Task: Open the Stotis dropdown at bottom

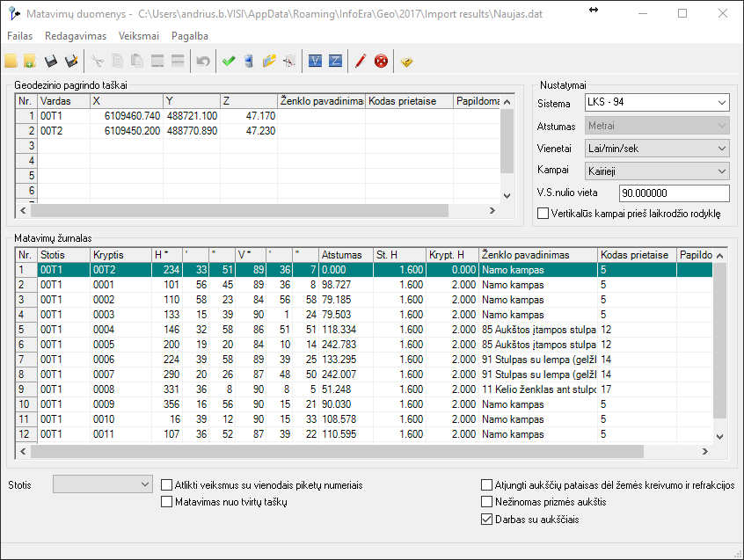Action: click(103, 484)
